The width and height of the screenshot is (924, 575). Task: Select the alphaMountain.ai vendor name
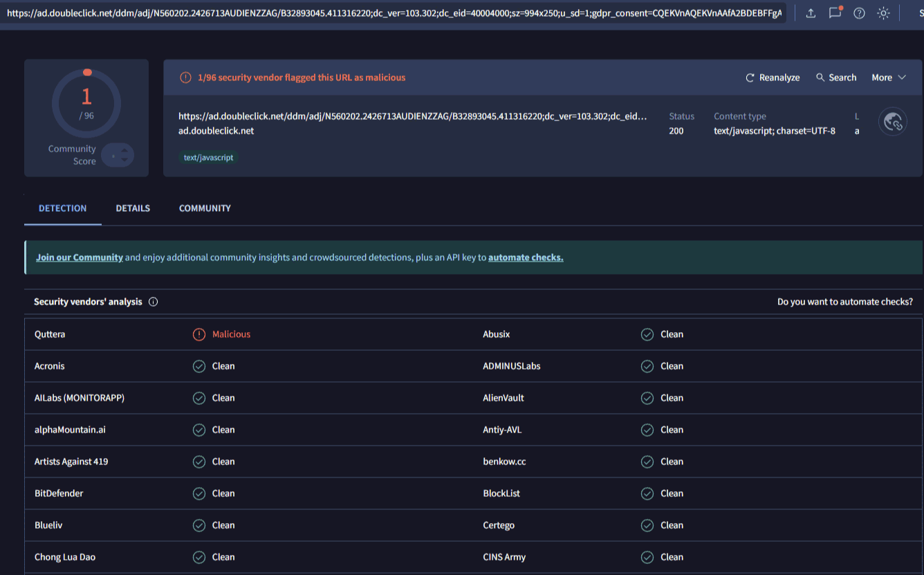(x=71, y=430)
